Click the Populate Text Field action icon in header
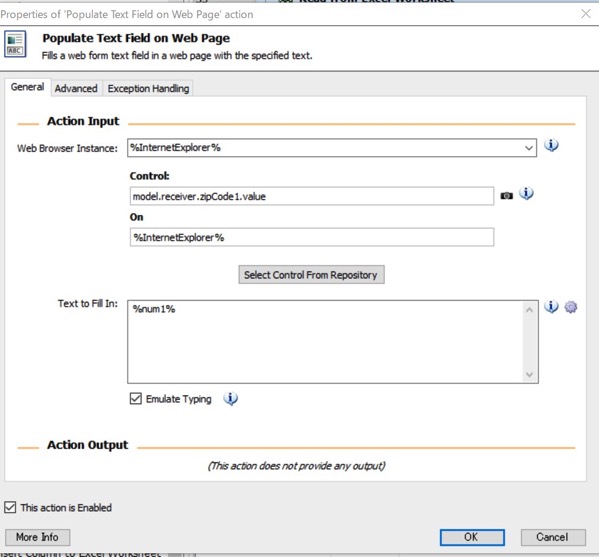 click(x=15, y=44)
